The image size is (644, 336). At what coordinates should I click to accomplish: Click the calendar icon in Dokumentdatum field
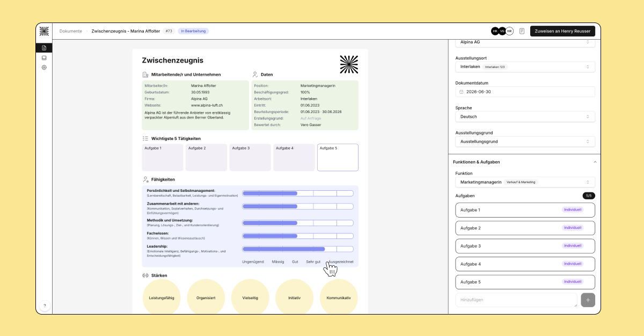(462, 92)
